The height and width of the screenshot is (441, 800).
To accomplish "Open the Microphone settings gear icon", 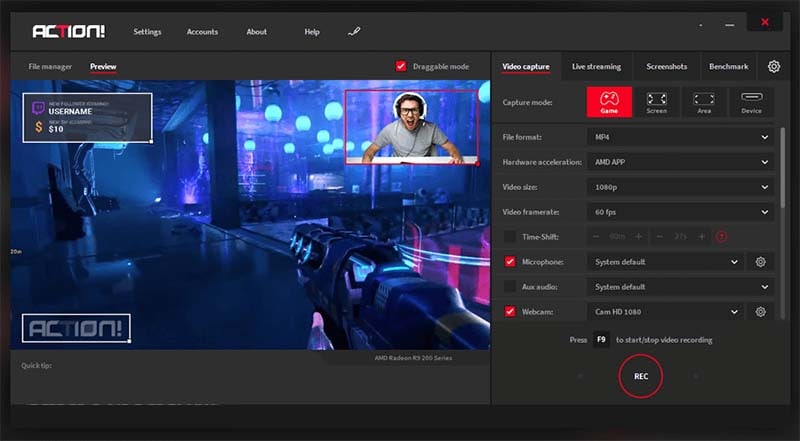I will pos(760,262).
